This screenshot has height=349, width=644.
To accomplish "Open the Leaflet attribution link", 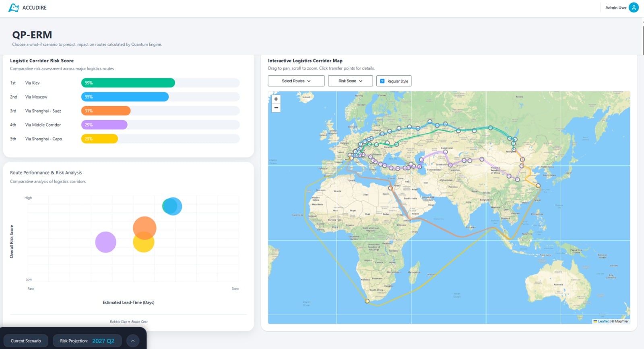I will coord(603,321).
